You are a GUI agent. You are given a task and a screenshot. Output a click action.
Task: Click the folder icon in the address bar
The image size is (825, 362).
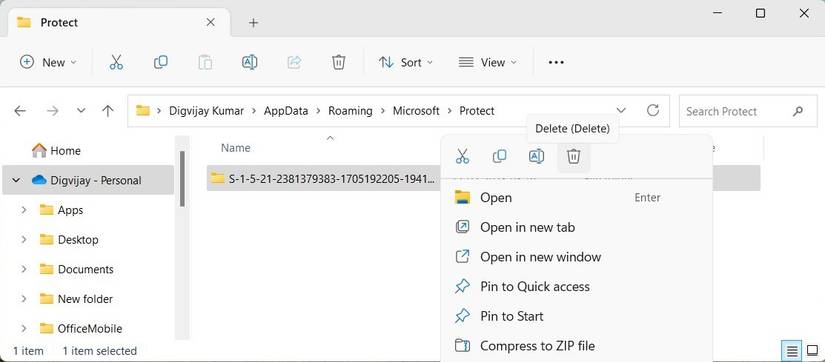coord(143,110)
